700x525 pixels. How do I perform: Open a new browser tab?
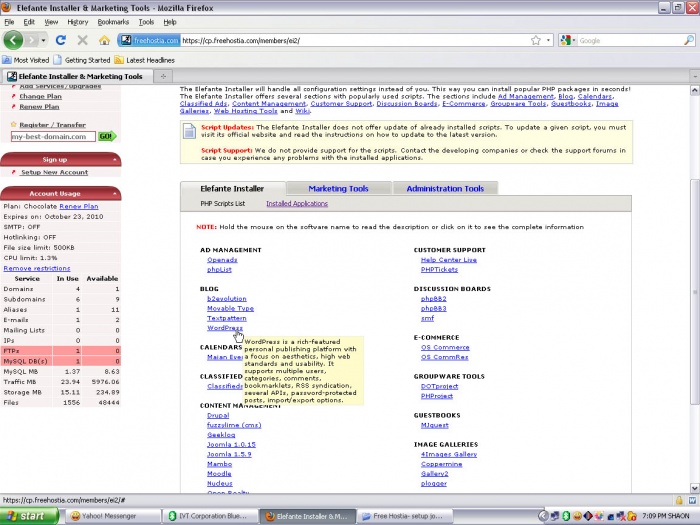point(164,75)
